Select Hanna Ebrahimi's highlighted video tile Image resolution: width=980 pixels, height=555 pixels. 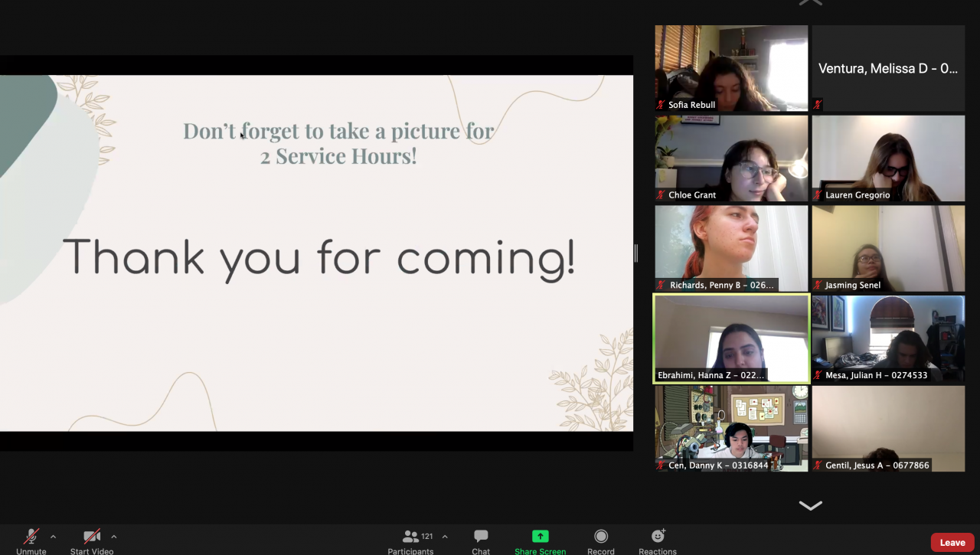(731, 338)
